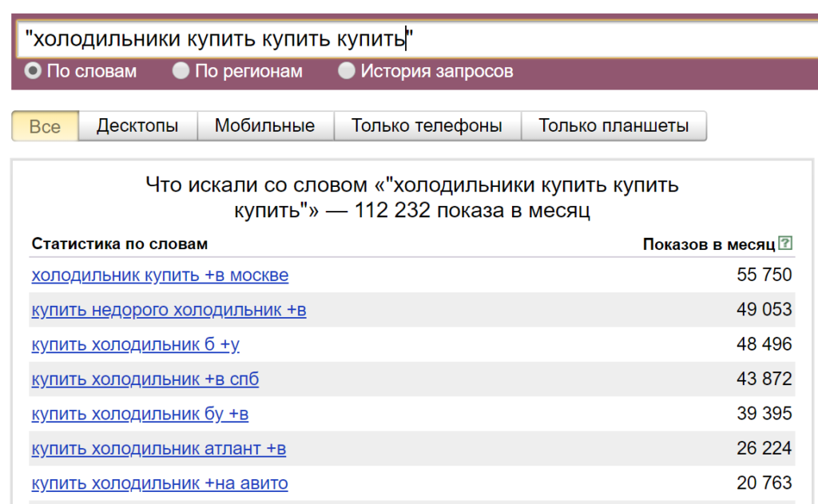Select the 'История запросов' radio button
Image resolution: width=818 pixels, height=504 pixels.
(346, 71)
